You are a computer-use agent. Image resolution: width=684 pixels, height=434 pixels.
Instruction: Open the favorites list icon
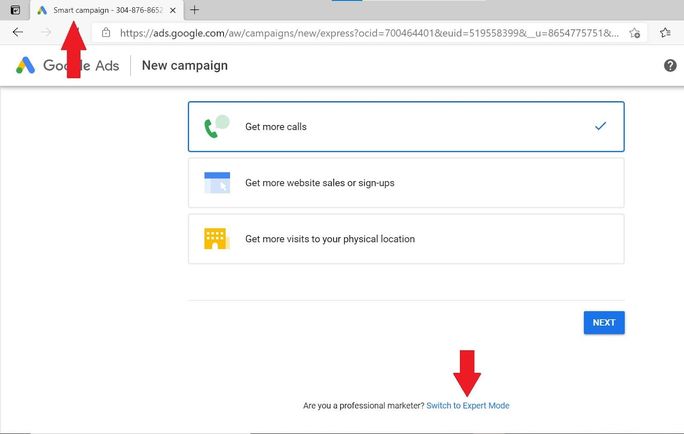pyautogui.click(x=666, y=33)
